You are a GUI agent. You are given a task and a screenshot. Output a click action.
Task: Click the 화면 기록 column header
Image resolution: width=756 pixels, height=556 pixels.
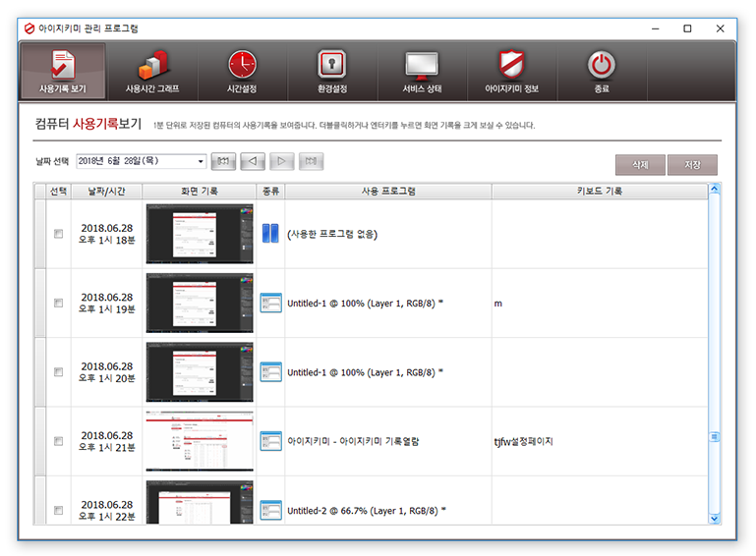[200, 192]
